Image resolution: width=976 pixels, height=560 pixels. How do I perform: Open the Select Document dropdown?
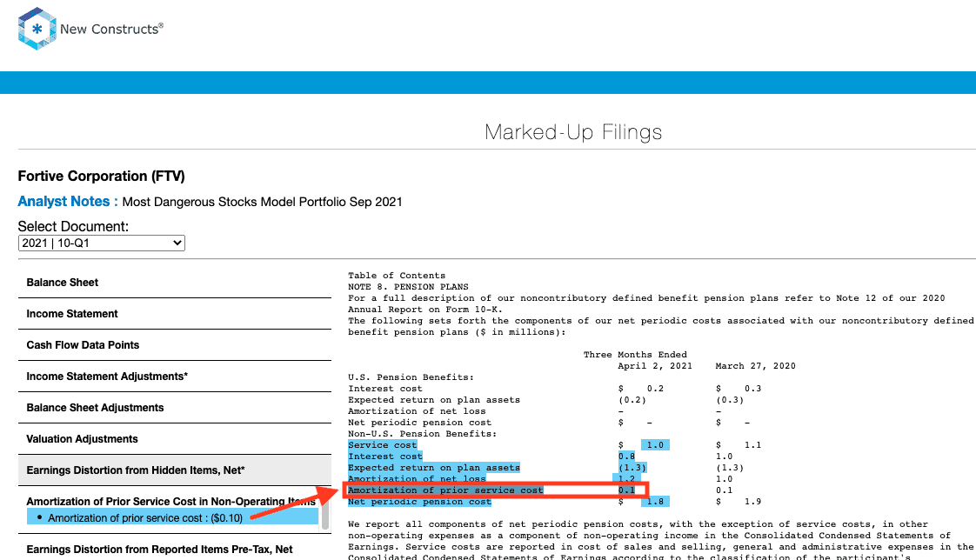[102, 243]
